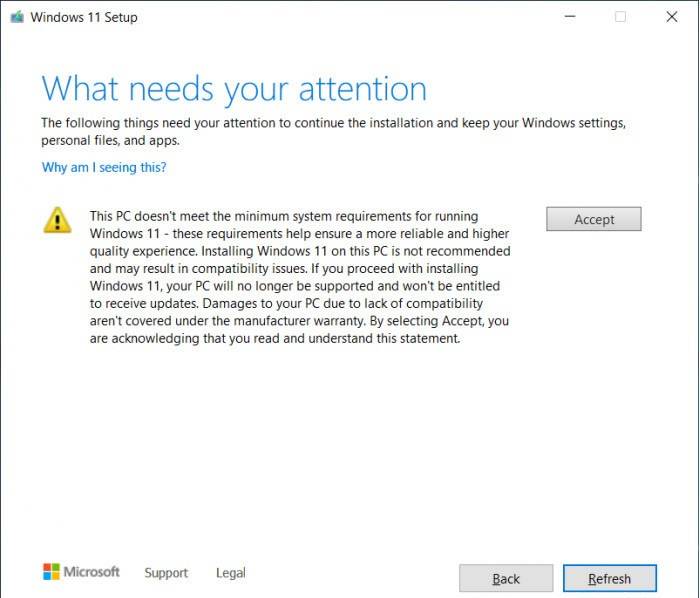The image size is (700, 598).
Task: Click the Accept button
Action: (x=593, y=219)
